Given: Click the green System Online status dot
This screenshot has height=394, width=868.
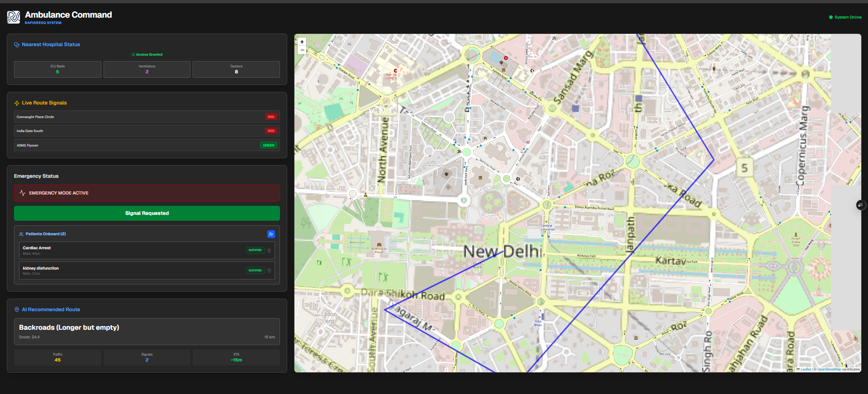Looking at the screenshot, I should (x=831, y=17).
